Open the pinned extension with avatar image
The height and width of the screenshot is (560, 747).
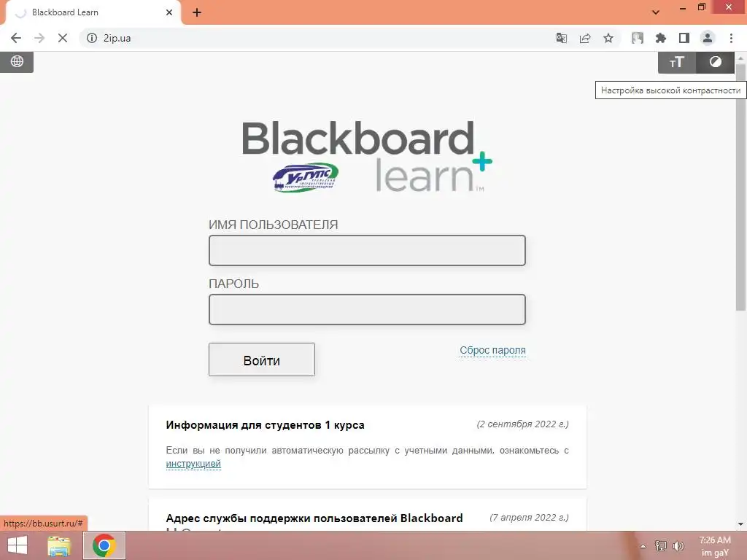pos(638,38)
